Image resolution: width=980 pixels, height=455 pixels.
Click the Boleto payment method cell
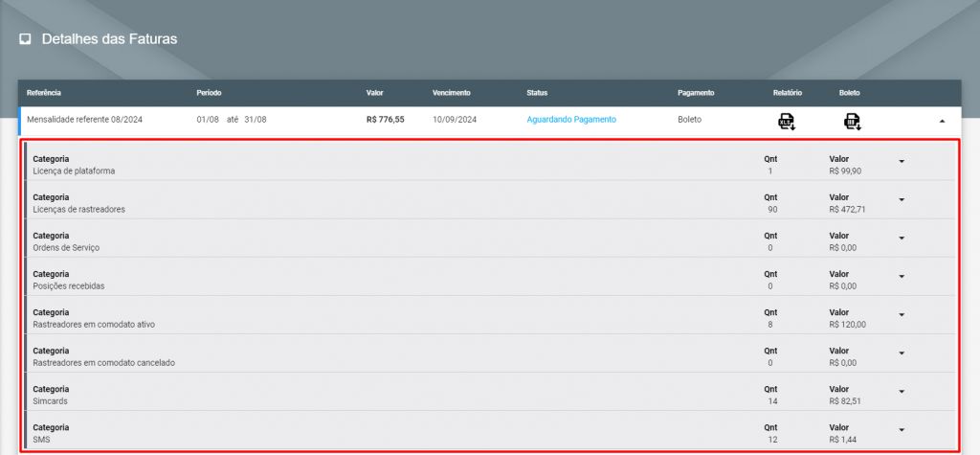689,119
